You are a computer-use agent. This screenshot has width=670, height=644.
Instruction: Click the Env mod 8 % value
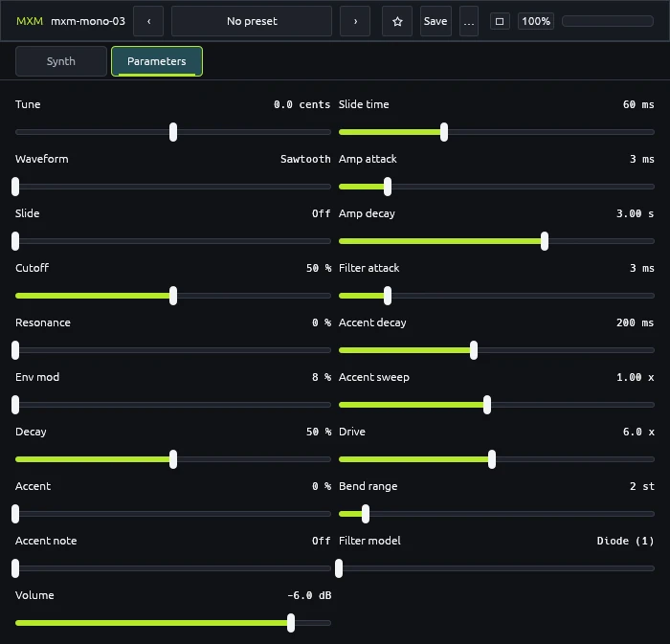[x=322, y=378]
